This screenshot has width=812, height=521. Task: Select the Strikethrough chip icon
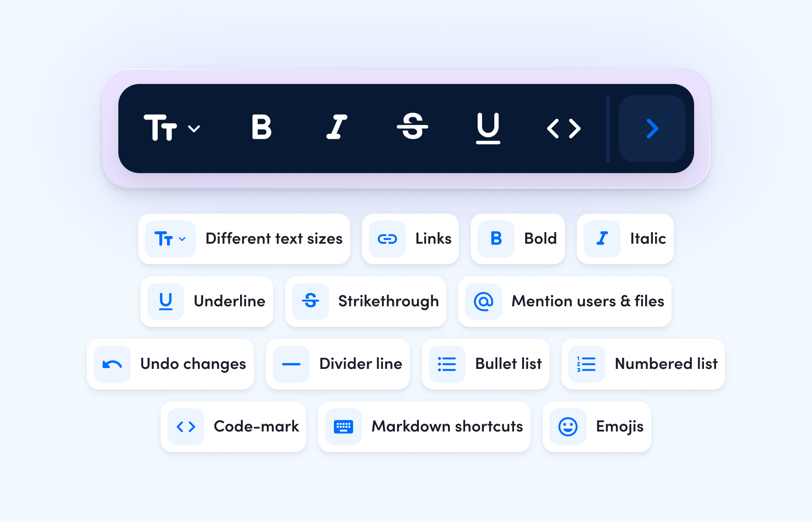tap(310, 302)
